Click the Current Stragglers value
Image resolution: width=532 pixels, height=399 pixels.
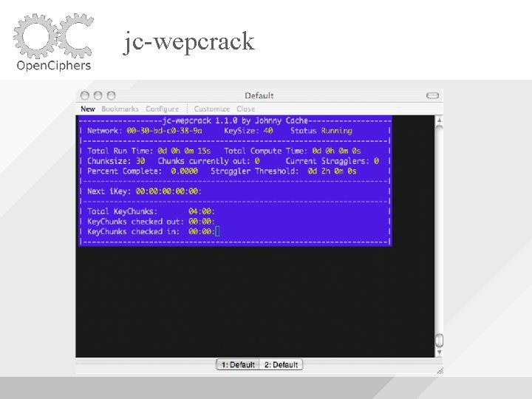376,161
